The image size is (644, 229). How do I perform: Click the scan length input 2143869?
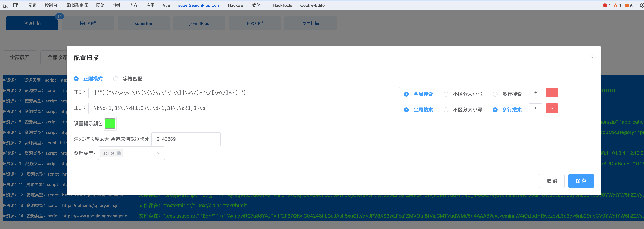click(x=186, y=139)
